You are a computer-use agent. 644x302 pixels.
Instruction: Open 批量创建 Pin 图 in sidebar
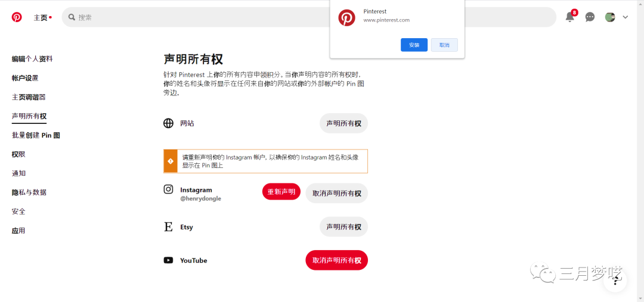point(36,135)
